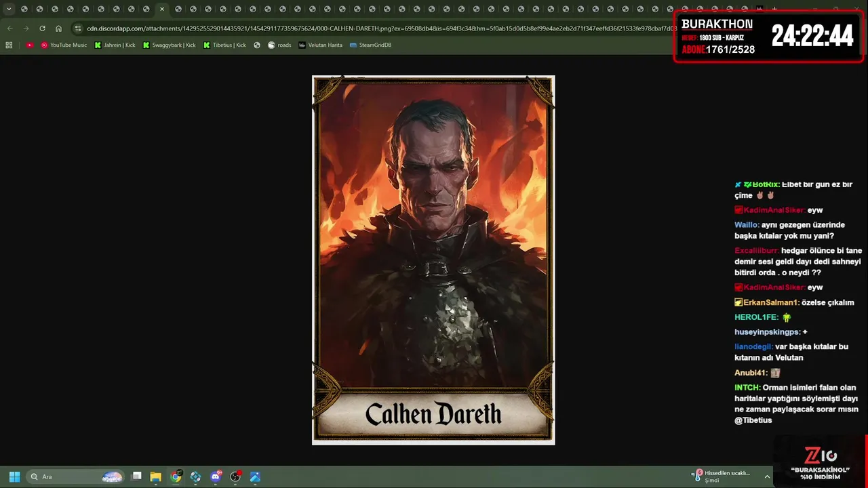868x488 pixels.
Task: Open OBS Studio from the taskbar
Action: (235, 476)
